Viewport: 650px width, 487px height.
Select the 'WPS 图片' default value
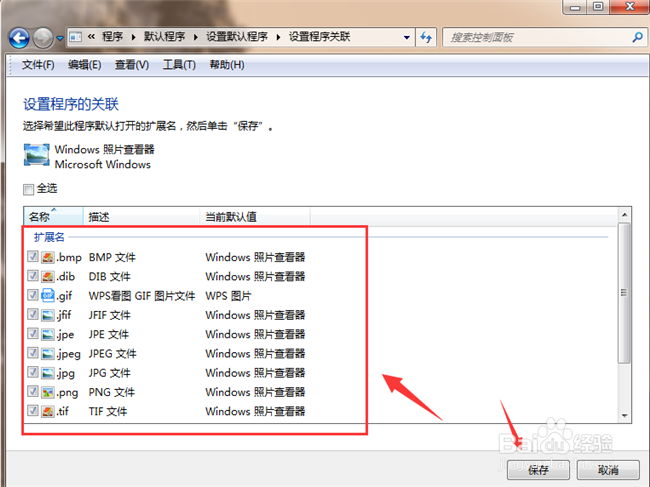[x=228, y=296]
